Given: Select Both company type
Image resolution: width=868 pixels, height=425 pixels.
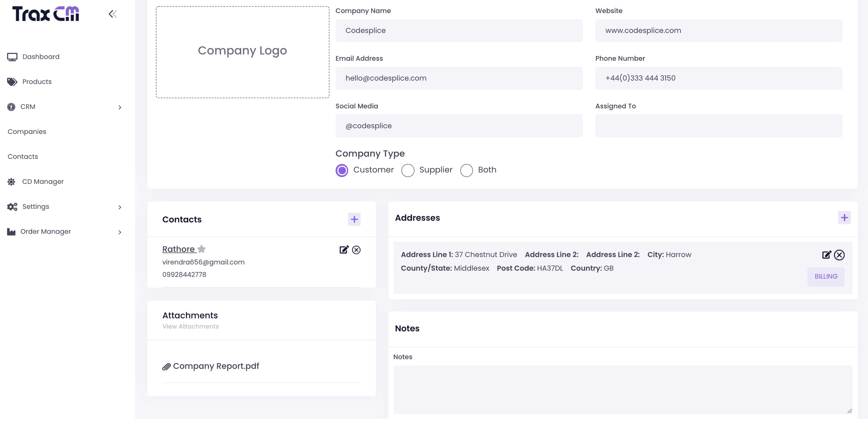Looking at the screenshot, I should (x=466, y=170).
